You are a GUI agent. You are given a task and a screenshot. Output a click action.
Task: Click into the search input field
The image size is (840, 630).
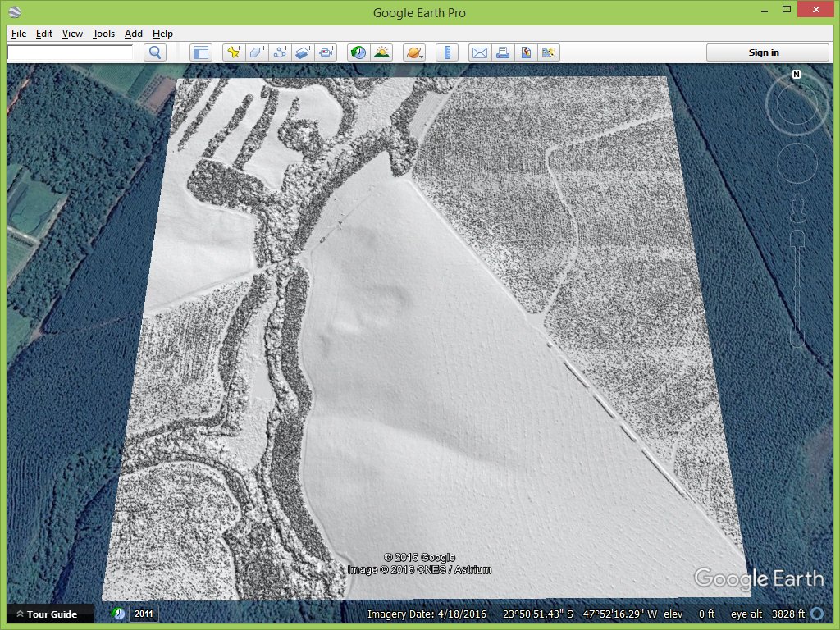pos(70,52)
